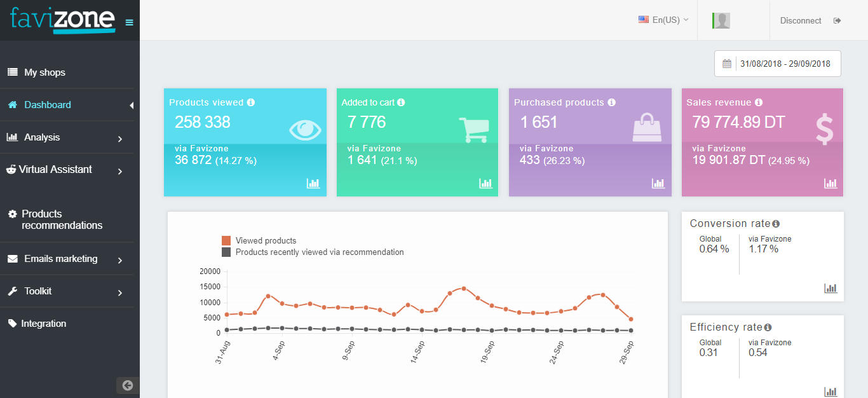Open bar chart icon in Conversion rate panel
The width and height of the screenshot is (868, 398).
831,288
